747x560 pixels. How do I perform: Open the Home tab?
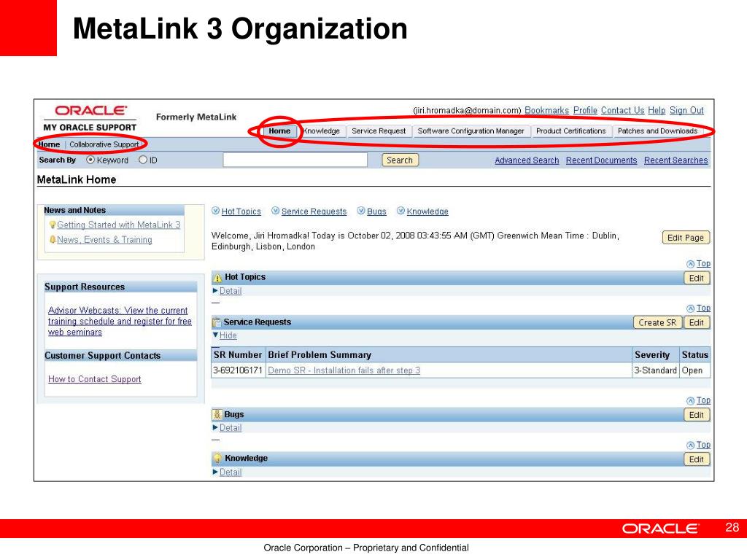pos(279,131)
